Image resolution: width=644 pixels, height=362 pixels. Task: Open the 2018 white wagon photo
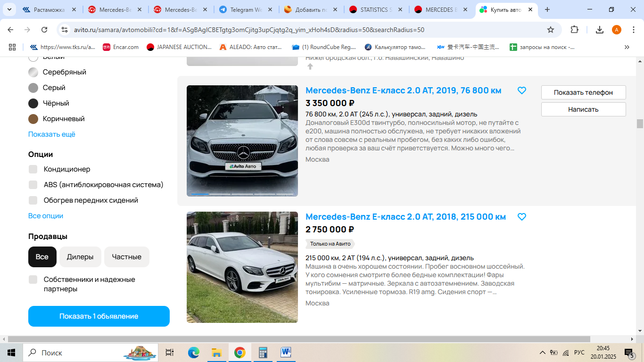[x=242, y=267]
